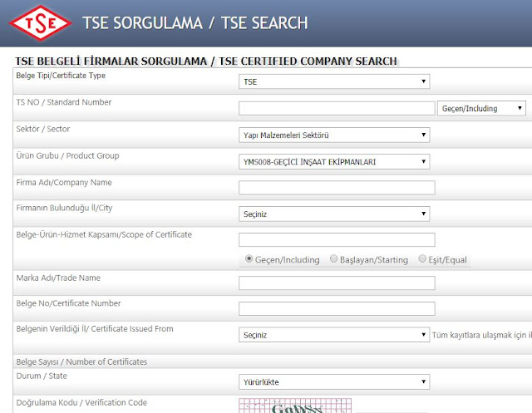
Task: Click the TSE CERTIFIED COMPANY SEARCH heading
Action: [308, 61]
